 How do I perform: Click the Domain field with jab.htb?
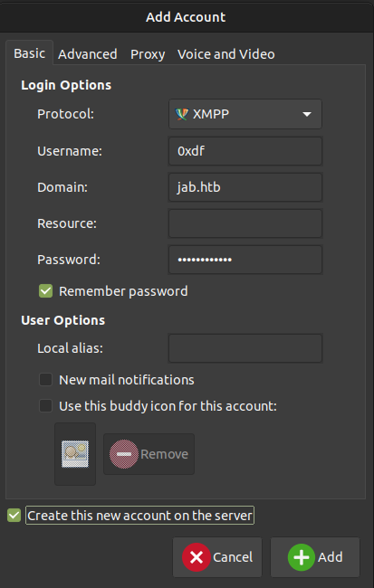coord(245,187)
